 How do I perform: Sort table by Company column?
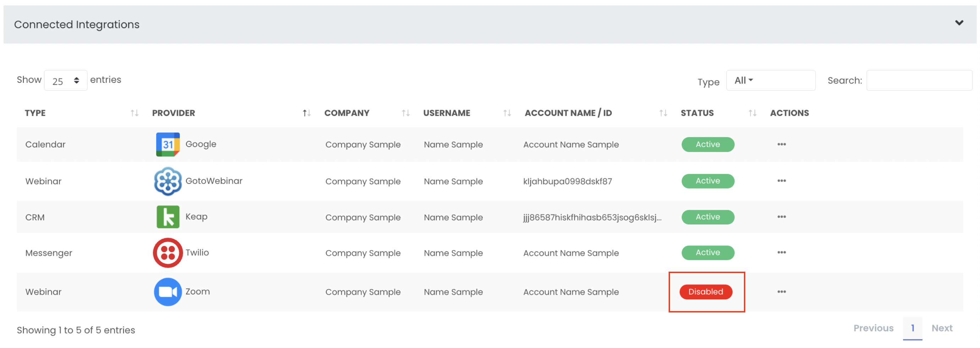[405, 113]
